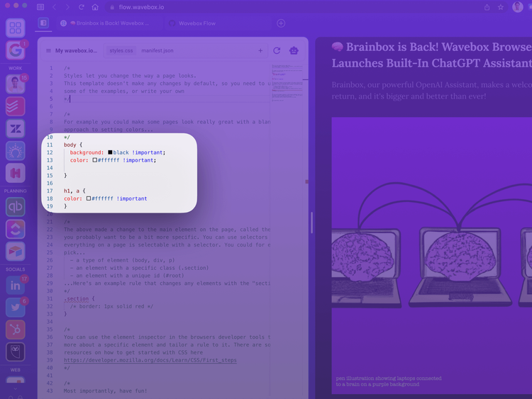Add a new file with plus icon
Viewport: 532px width, 399px height.
pyautogui.click(x=260, y=50)
